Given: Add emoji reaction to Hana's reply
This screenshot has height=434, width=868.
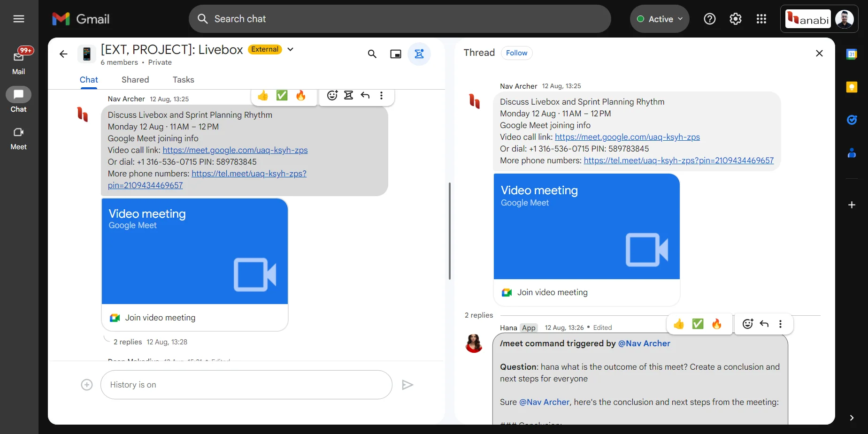Looking at the screenshot, I should click(x=748, y=324).
